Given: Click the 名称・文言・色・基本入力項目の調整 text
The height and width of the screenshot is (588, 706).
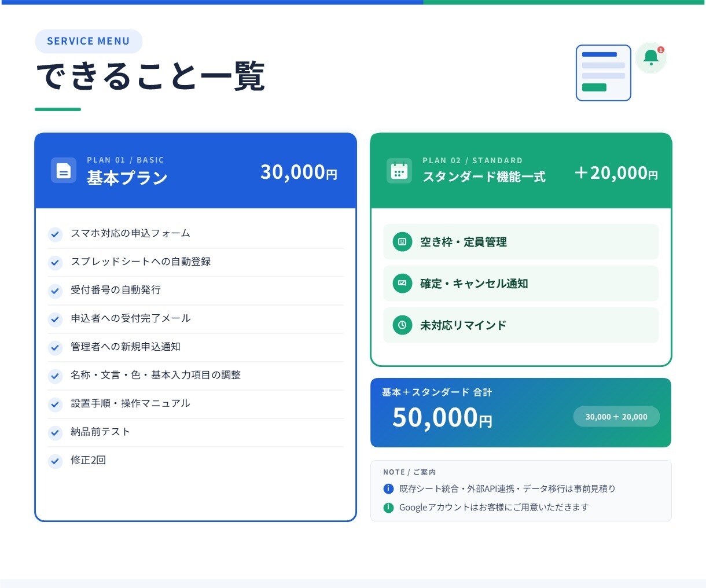Looking at the screenshot, I should click(156, 375).
